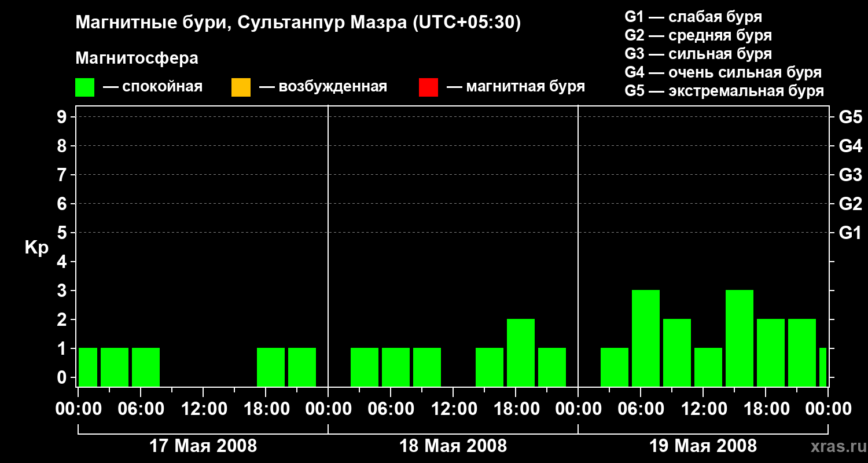Click the 'G5' storm level axis label
The image size is (868, 463).
point(851,117)
